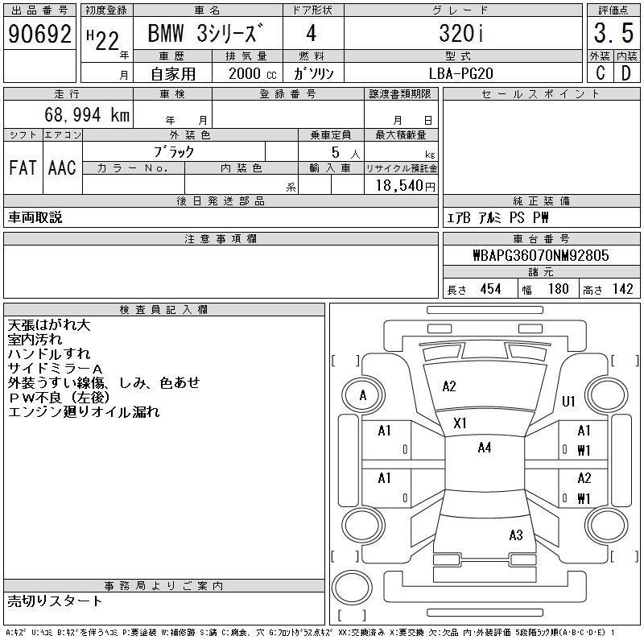The image size is (644, 644).
Task: Select the note サイドミラーA
Action: (55, 369)
